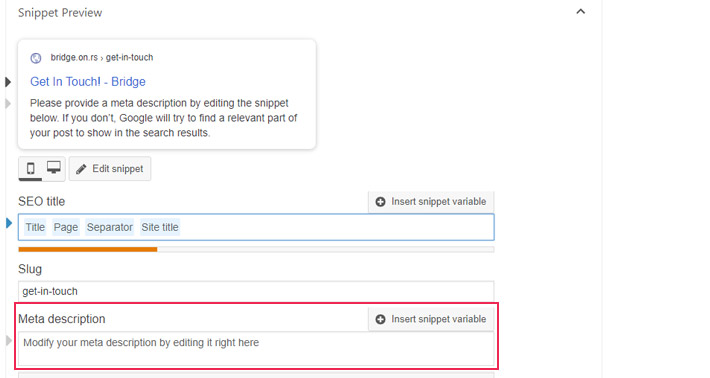
Task: Click the blue caret beside SEO title field
Action: (9, 223)
